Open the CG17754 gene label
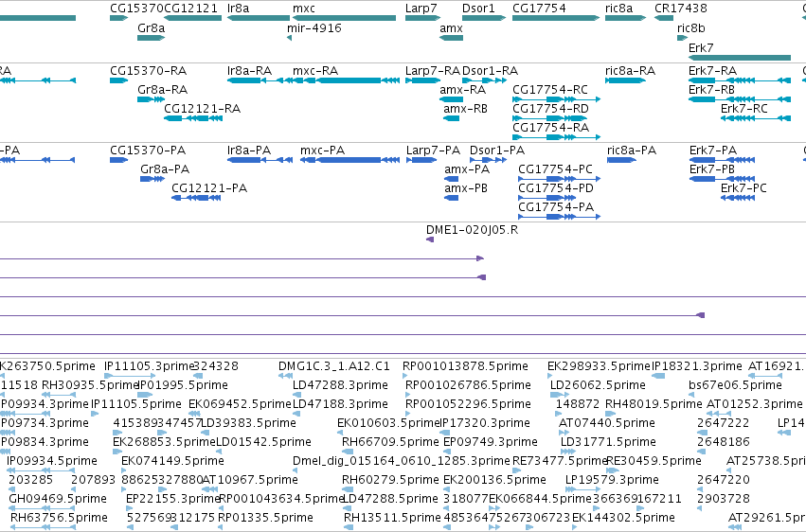Image resolution: width=806 pixels, height=532 pixels. (x=539, y=9)
